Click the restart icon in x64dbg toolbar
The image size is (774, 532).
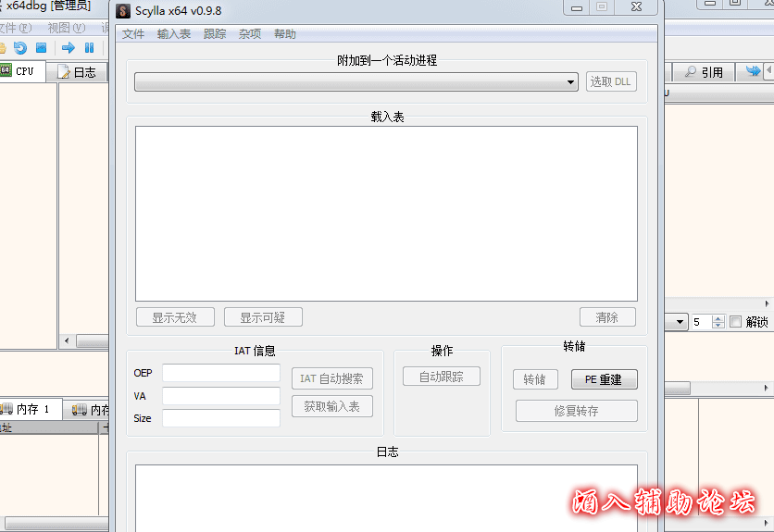tap(20, 48)
